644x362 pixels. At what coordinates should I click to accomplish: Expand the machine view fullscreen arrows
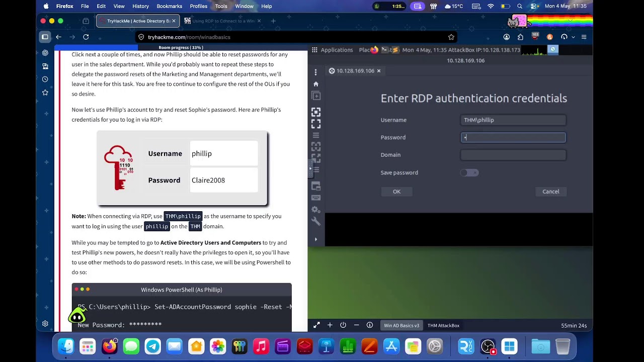316,325
